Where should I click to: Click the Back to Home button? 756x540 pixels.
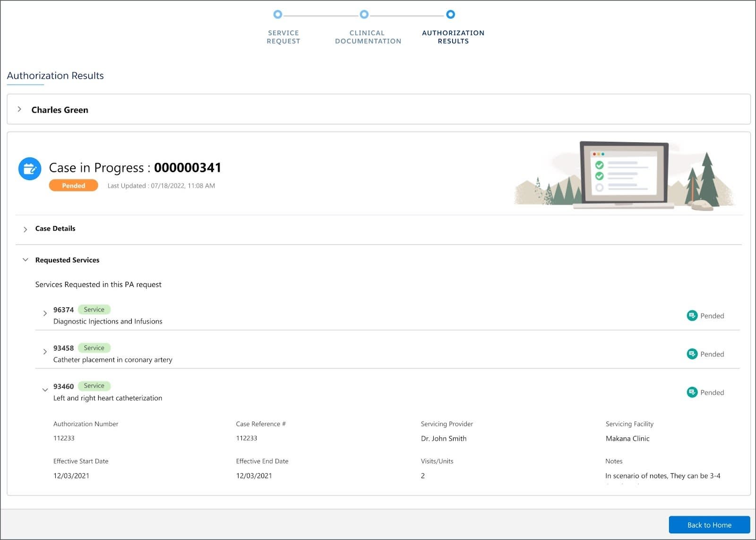point(709,525)
